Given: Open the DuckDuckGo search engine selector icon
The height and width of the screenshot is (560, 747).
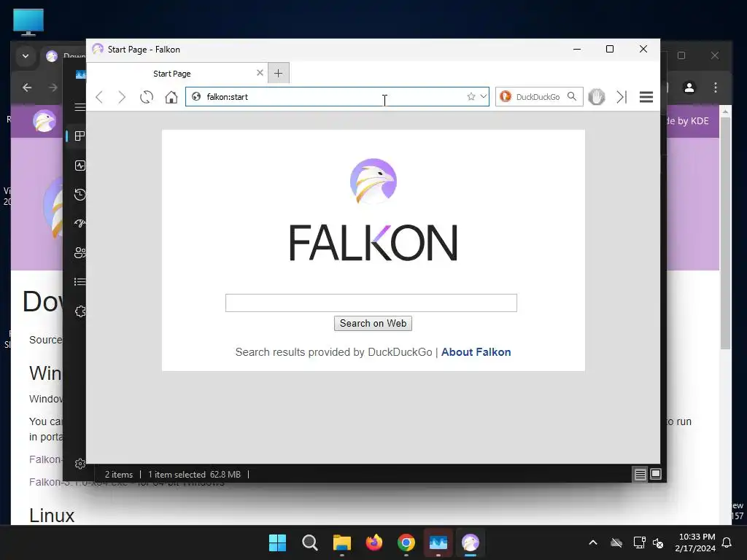Looking at the screenshot, I should click(506, 97).
